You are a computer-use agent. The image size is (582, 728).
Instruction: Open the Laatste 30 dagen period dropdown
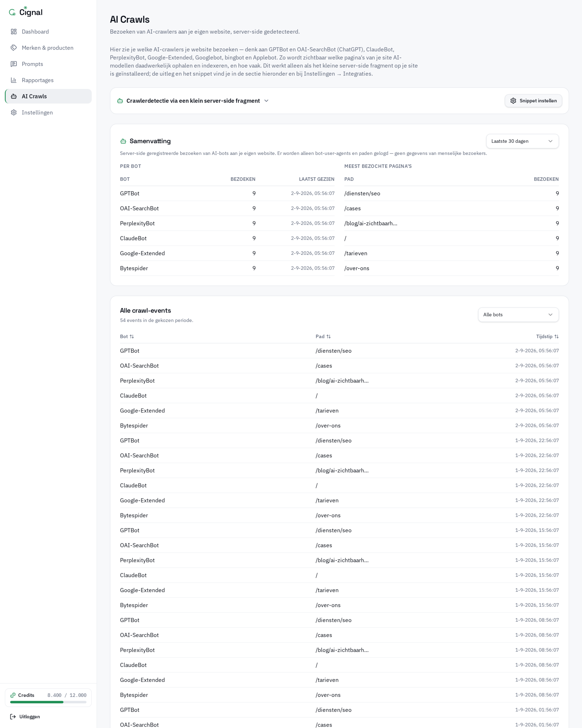(523, 142)
